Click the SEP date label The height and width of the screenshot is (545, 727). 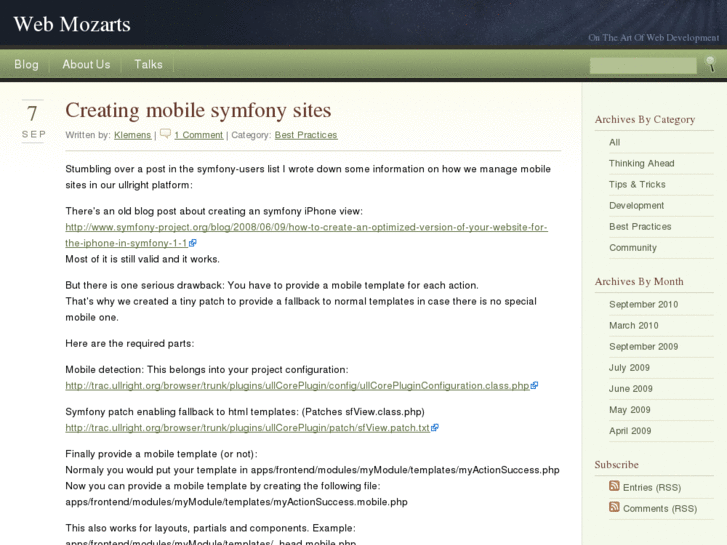coord(34,135)
